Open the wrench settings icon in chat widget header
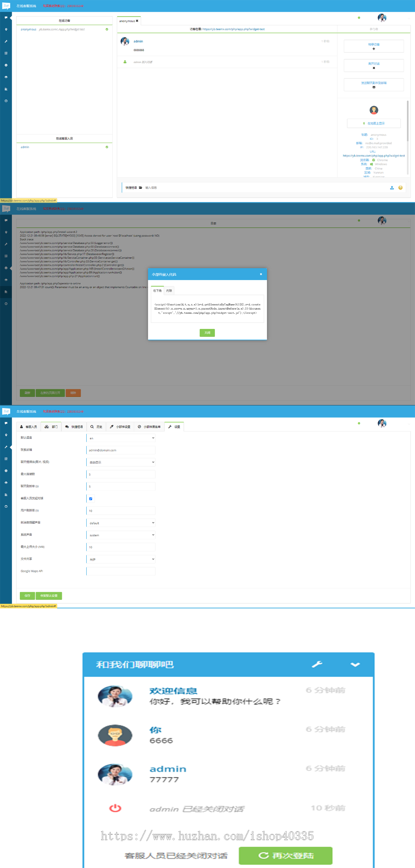This screenshot has height=868, width=415. click(317, 664)
